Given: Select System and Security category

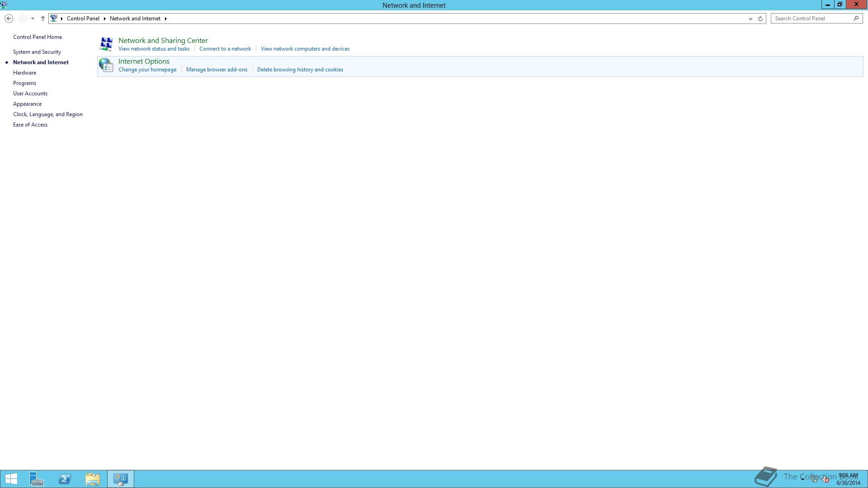Looking at the screenshot, I should [37, 52].
